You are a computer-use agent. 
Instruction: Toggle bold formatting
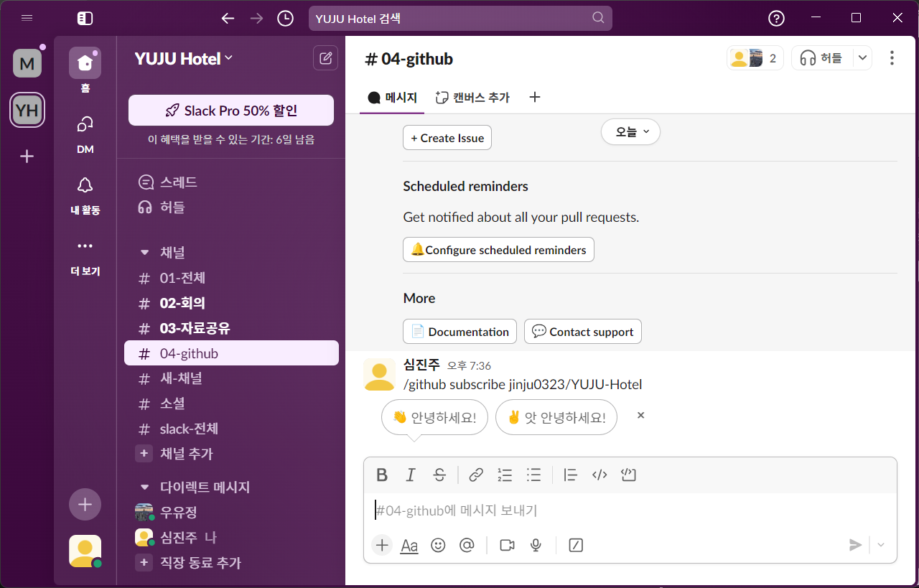point(382,475)
